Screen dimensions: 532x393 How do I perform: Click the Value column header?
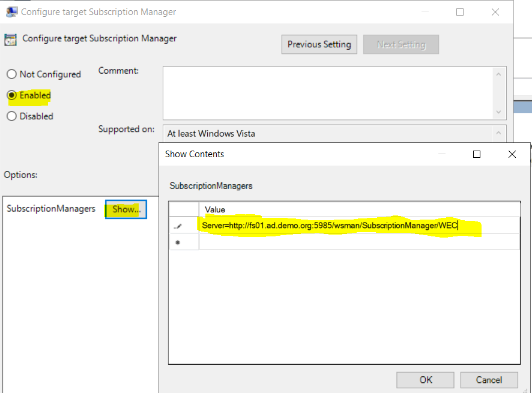[216, 209]
